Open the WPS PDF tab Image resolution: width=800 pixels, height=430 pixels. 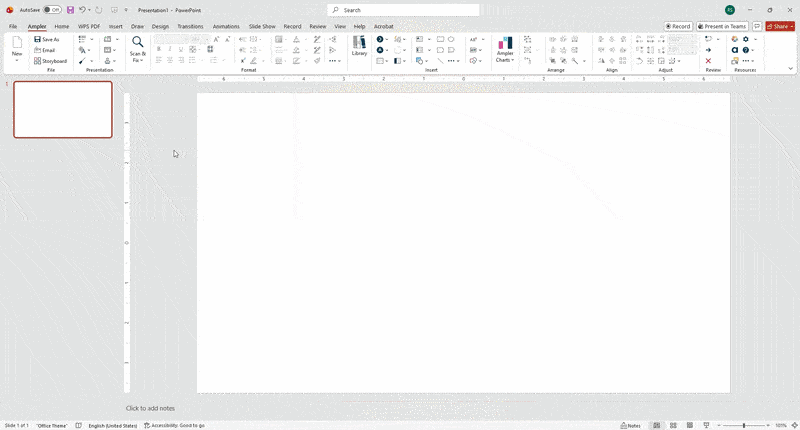click(89, 26)
